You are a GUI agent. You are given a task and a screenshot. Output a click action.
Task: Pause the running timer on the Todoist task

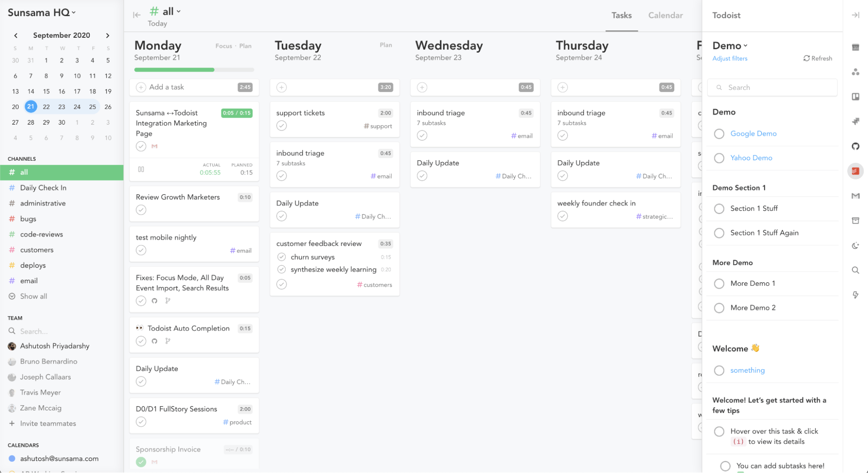pos(141,169)
